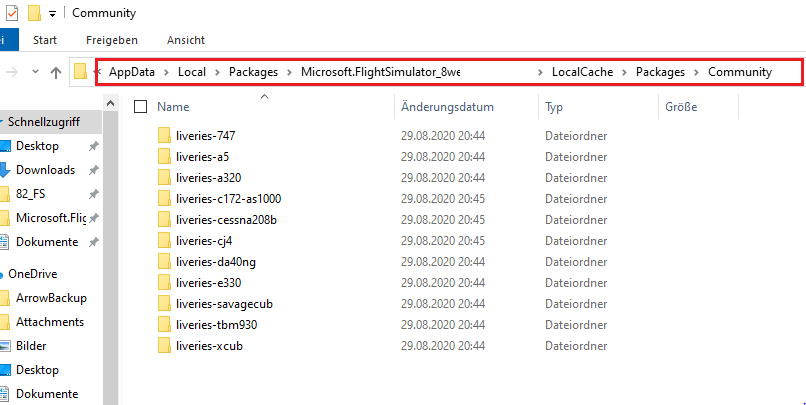Screen dimensions: 806x405
Task: Open the Ansicht ribbon tab
Action: tap(186, 40)
